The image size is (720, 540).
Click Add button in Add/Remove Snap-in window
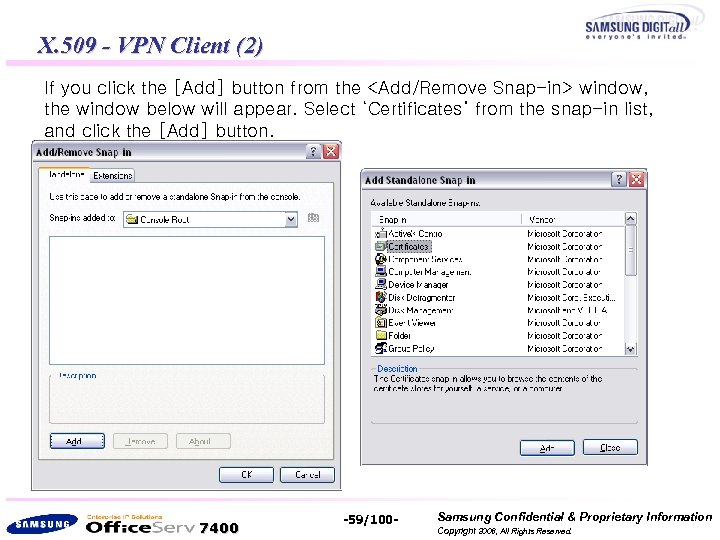tap(77, 441)
